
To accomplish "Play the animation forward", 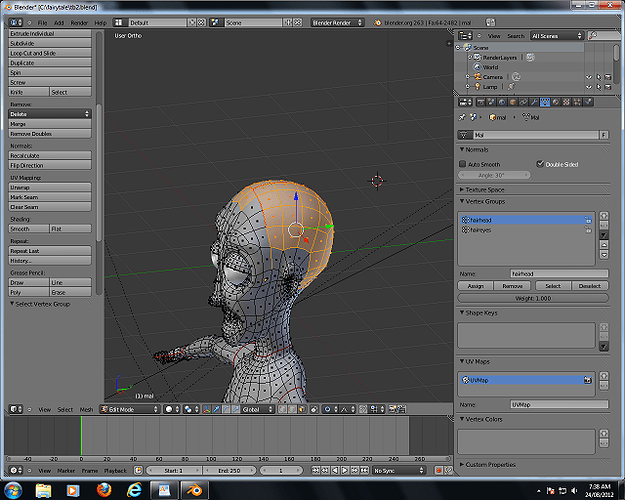I will coord(345,470).
